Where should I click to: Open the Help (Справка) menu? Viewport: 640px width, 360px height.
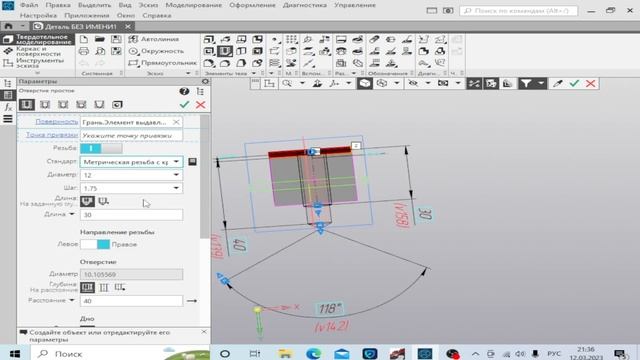click(x=157, y=16)
